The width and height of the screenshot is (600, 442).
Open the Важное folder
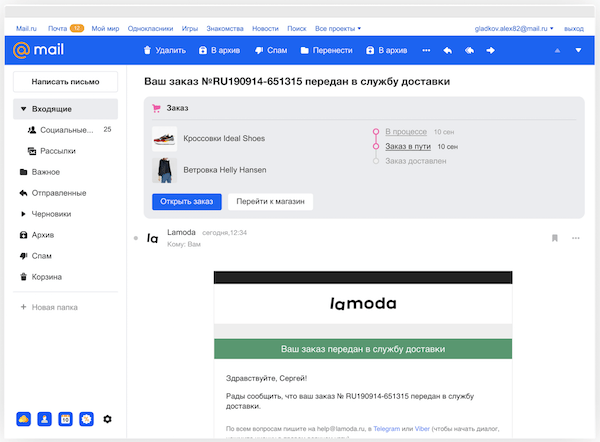[x=40, y=172]
